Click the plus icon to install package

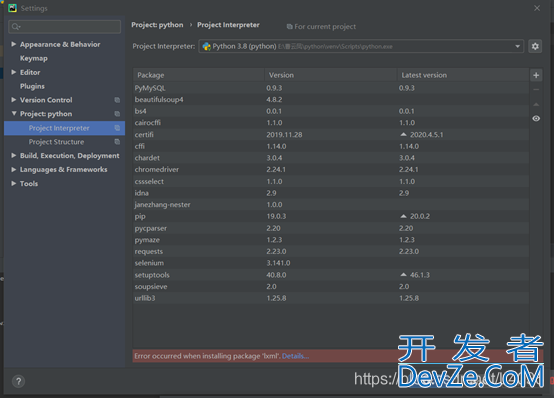[x=536, y=75]
